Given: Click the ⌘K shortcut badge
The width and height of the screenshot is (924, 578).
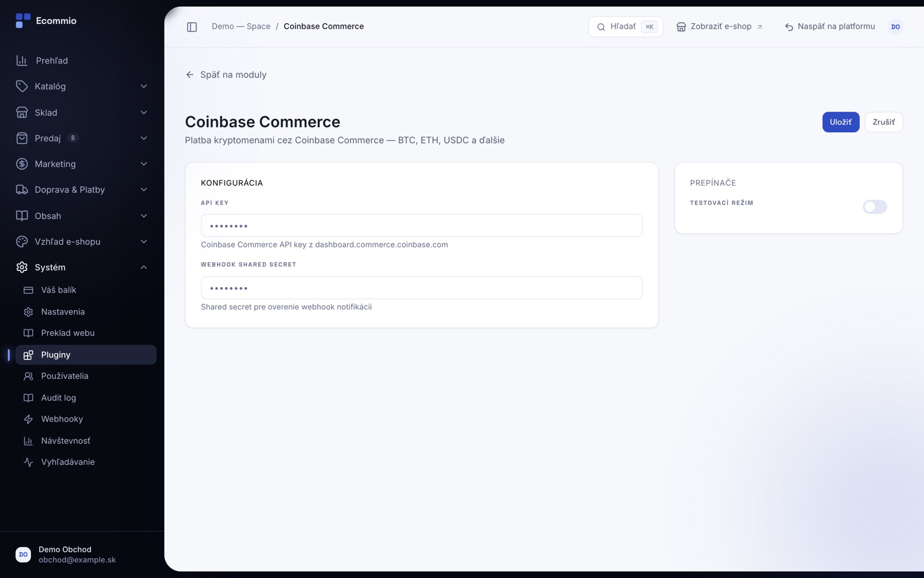Looking at the screenshot, I should (x=649, y=27).
